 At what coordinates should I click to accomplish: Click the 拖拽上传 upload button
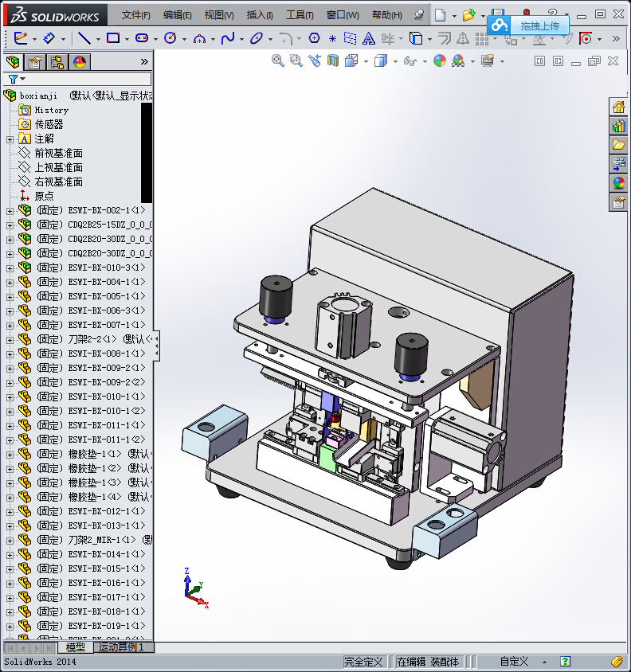point(529,25)
